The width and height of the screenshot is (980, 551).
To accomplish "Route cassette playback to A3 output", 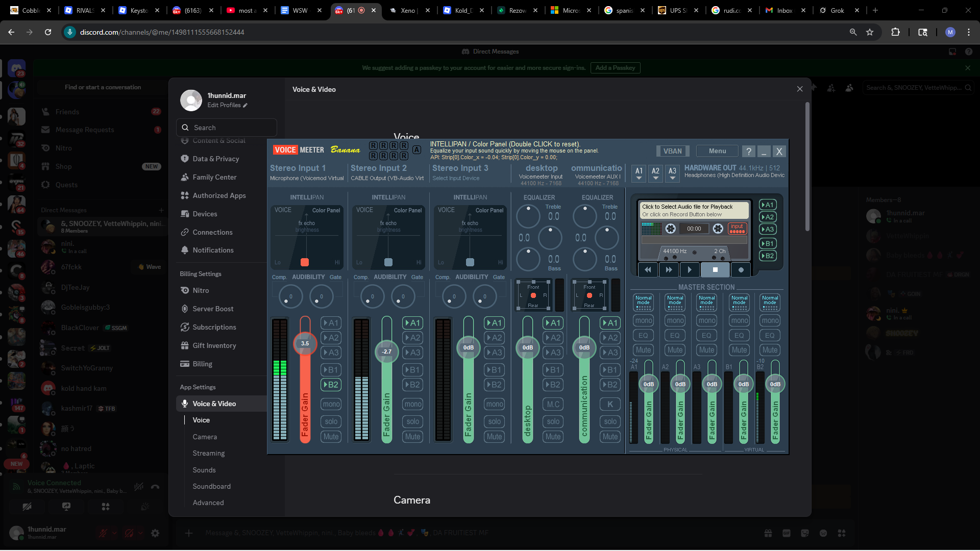I will pyautogui.click(x=768, y=229).
